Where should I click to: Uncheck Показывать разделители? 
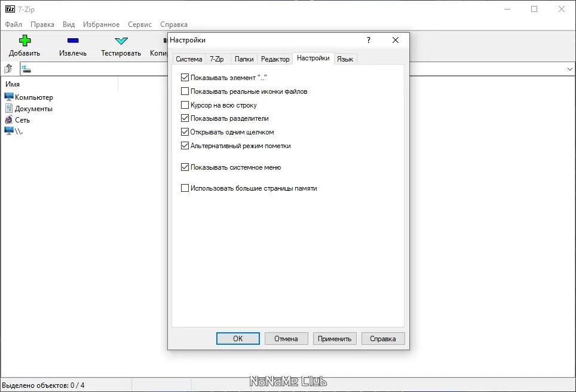(x=185, y=118)
